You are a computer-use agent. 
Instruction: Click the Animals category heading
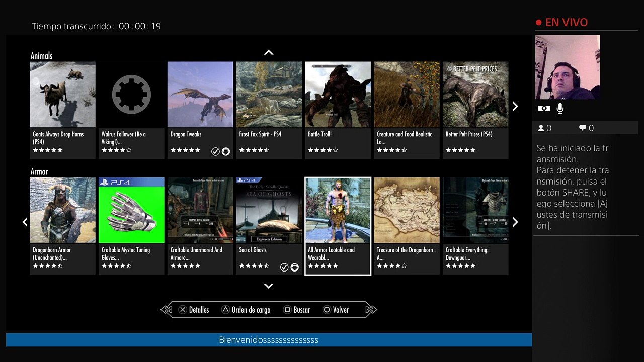tap(41, 56)
